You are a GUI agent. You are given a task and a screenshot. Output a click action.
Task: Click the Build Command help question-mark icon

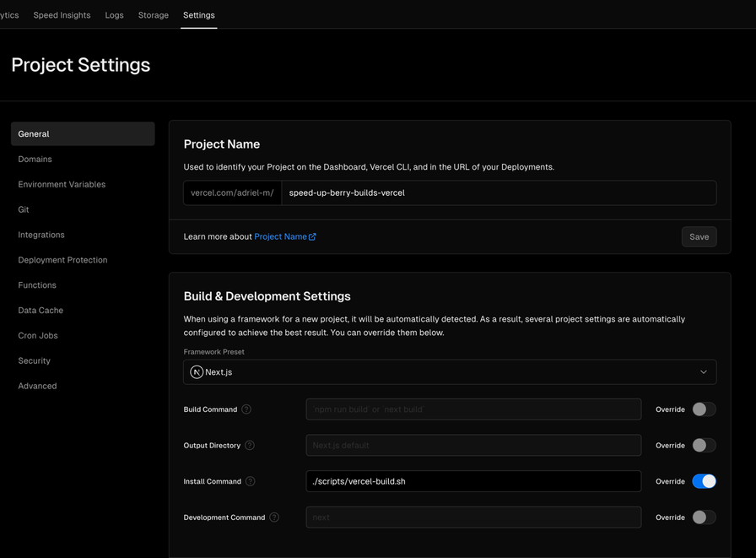coord(246,409)
